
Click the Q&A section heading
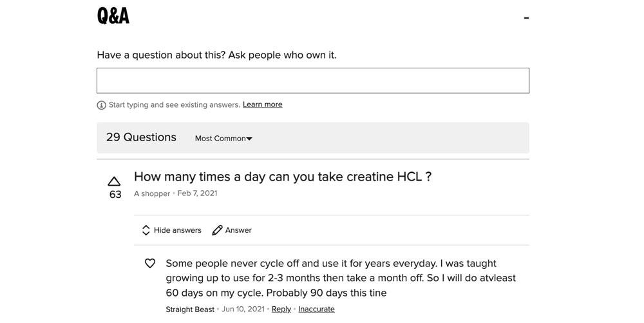click(x=113, y=16)
